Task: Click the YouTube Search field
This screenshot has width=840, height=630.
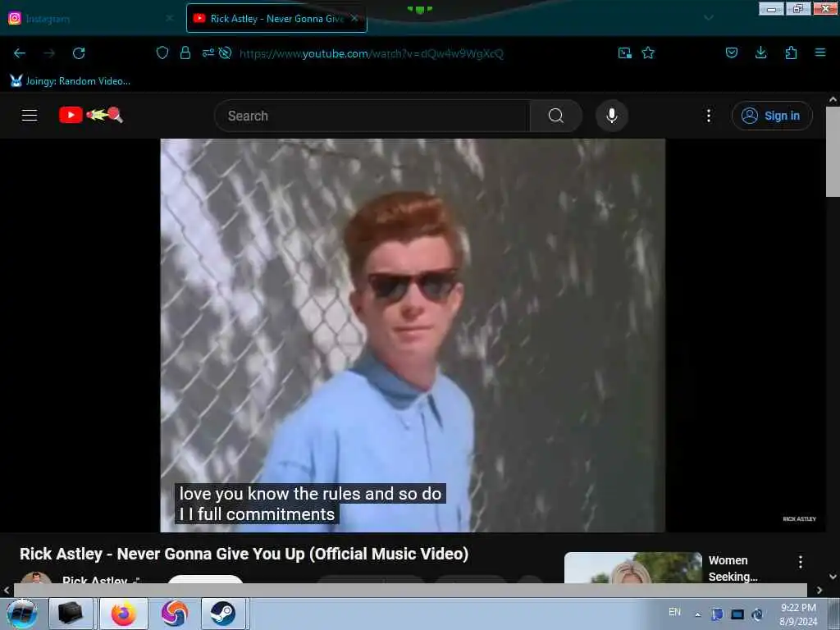Action: (x=372, y=116)
